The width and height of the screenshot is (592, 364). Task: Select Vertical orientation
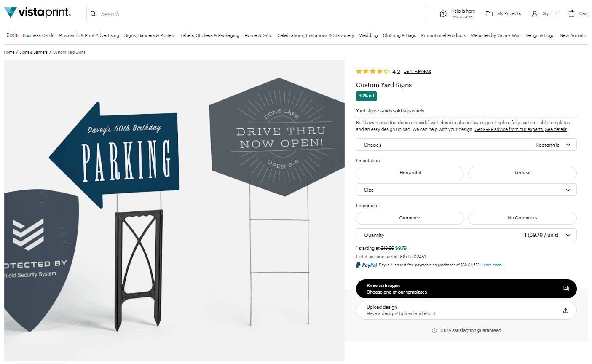tap(522, 173)
